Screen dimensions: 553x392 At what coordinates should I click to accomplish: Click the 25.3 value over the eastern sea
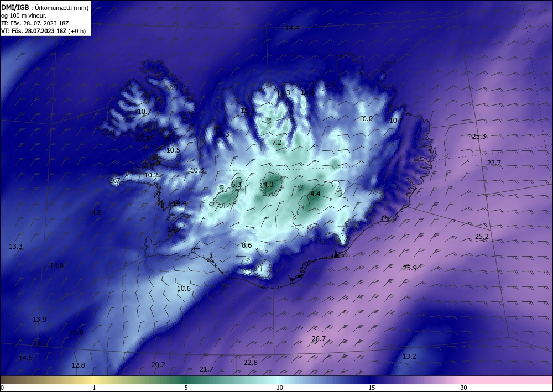(x=479, y=137)
